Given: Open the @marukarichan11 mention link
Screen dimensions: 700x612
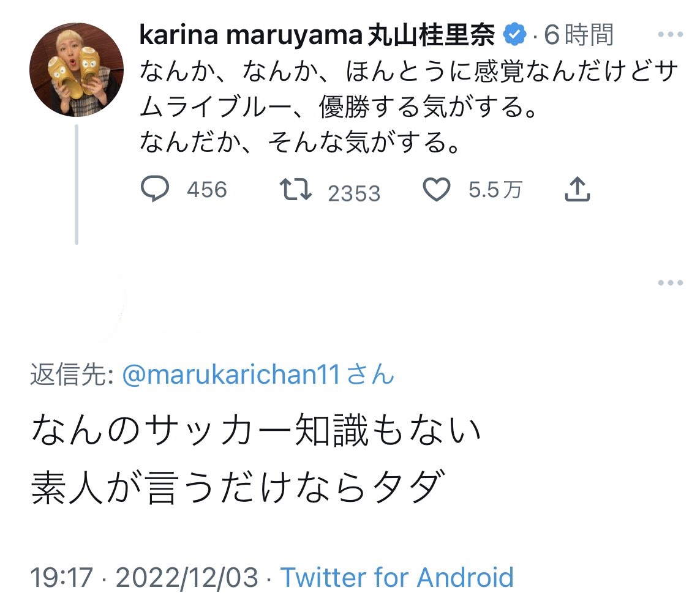Looking at the screenshot, I should point(231,375).
